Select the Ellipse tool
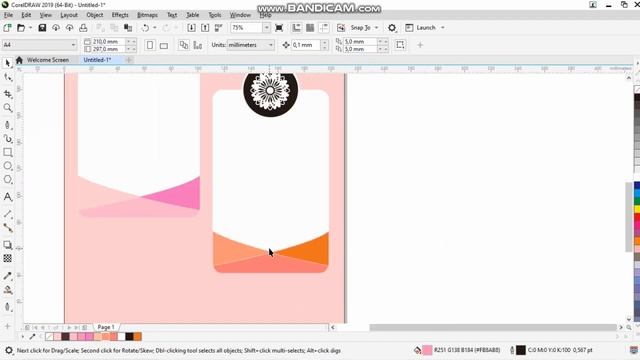This screenshot has width=640, height=360. [x=7, y=166]
